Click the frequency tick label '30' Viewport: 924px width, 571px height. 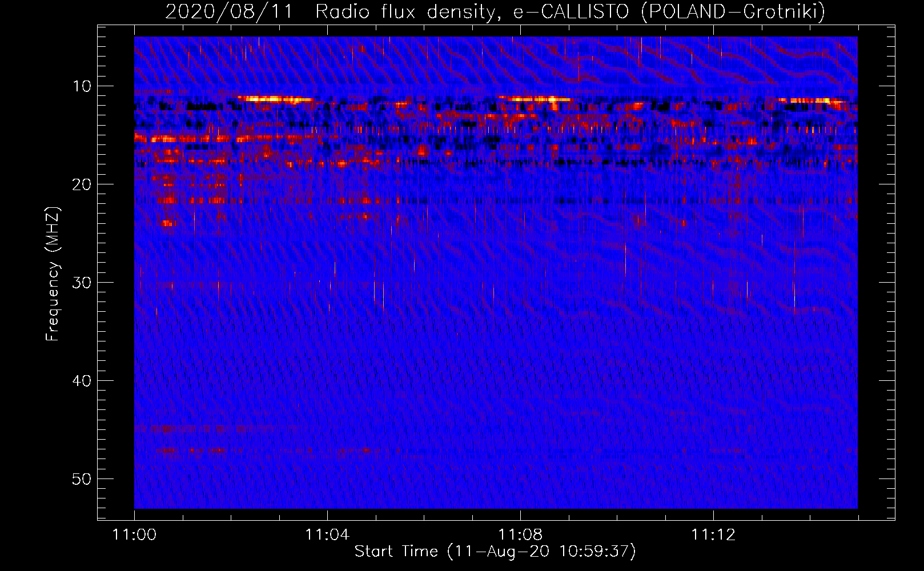coord(82,283)
